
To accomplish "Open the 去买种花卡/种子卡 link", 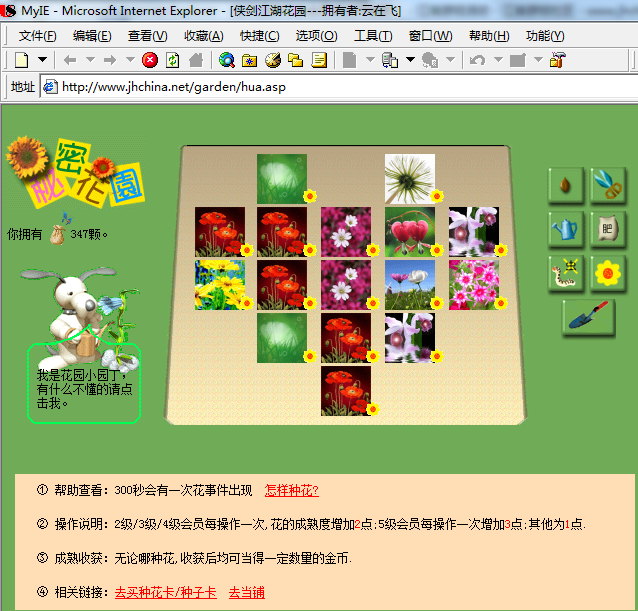I will (166, 592).
